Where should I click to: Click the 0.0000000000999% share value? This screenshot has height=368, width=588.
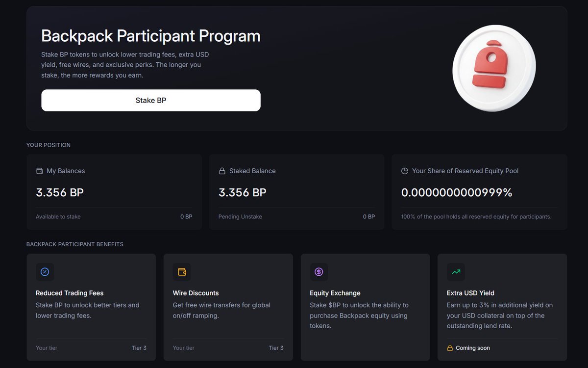point(457,193)
